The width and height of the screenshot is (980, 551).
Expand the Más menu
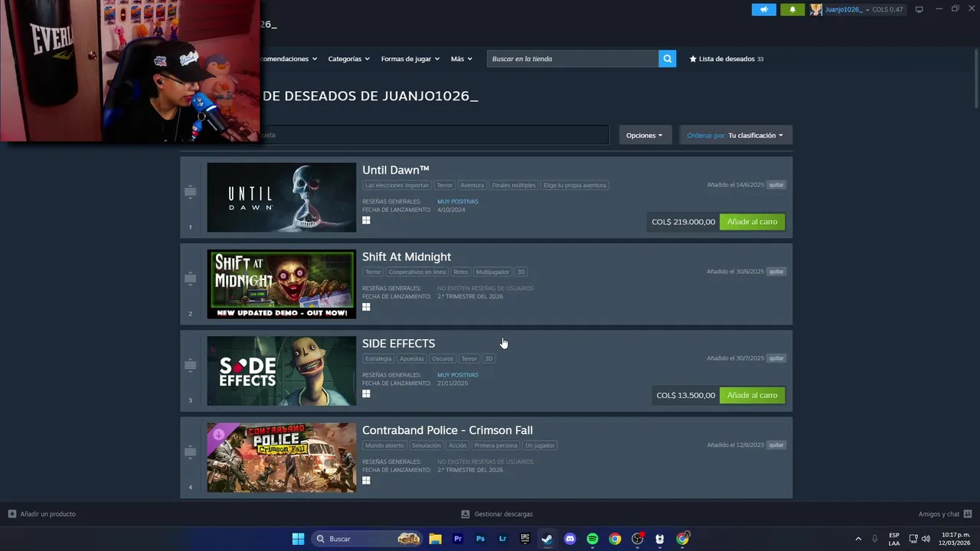462,59
